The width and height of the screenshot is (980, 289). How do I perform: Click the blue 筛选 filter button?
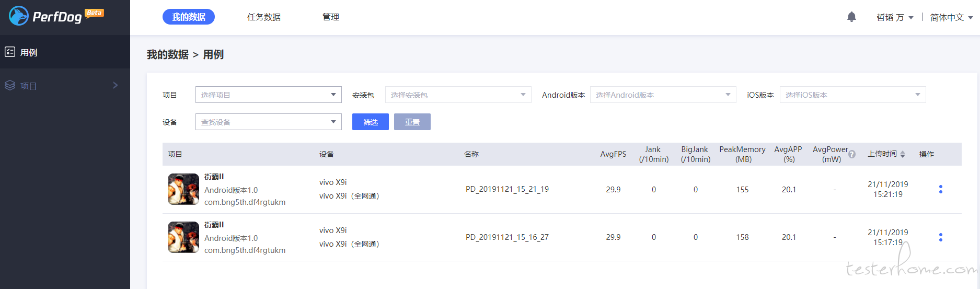click(370, 122)
